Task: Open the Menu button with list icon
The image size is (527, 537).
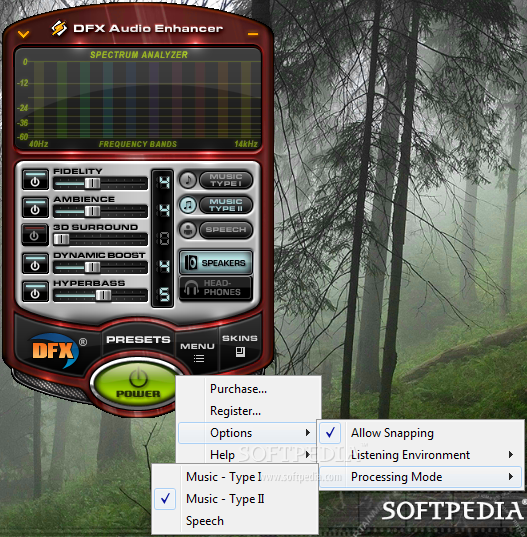Action: [x=198, y=351]
